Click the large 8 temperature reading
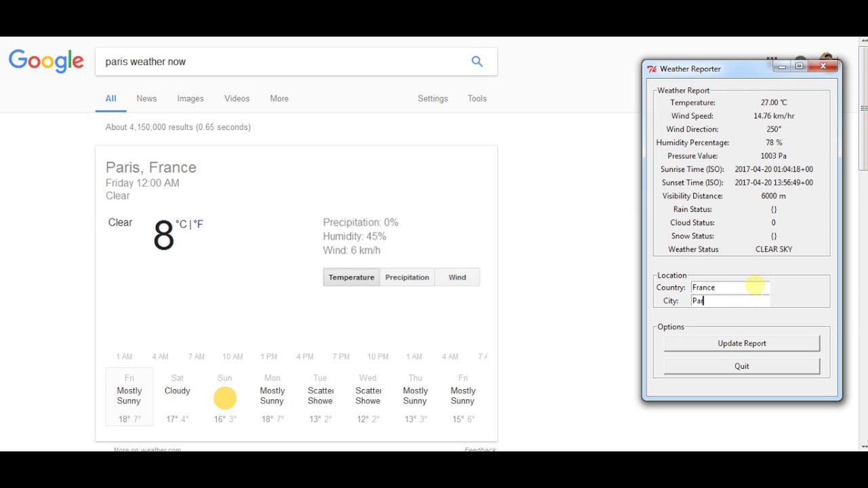 point(163,235)
